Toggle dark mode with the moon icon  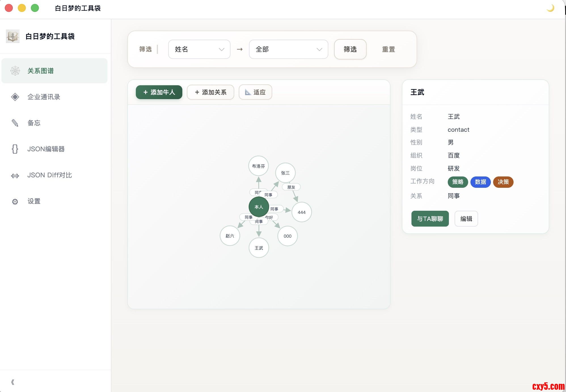coord(550,8)
